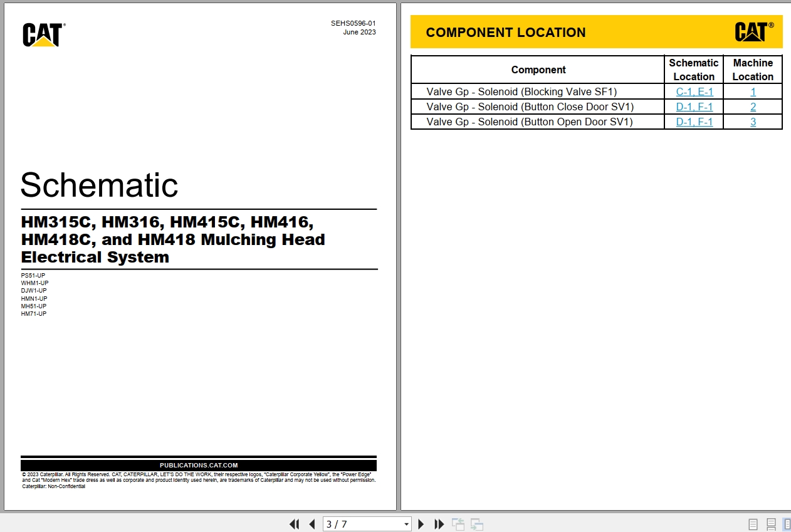Open schematic location link C-1, E-1
Image resolution: width=791 pixels, height=532 pixels.
click(x=694, y=91)
